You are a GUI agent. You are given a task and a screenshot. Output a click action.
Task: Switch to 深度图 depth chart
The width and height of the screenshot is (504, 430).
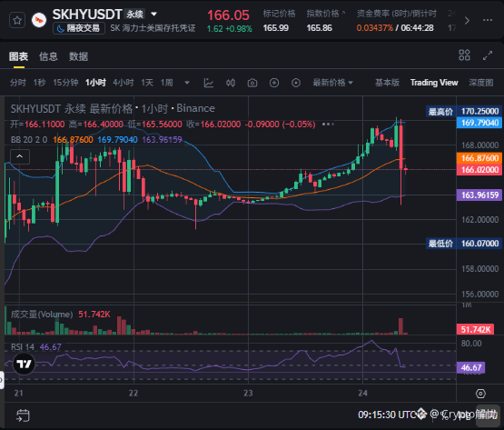[x=481, y=83]
